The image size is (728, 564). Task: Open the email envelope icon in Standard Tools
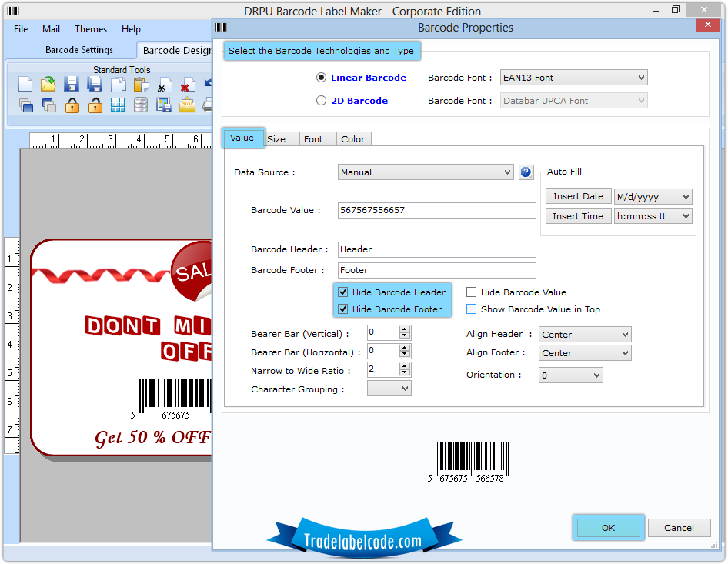point(187,105)
